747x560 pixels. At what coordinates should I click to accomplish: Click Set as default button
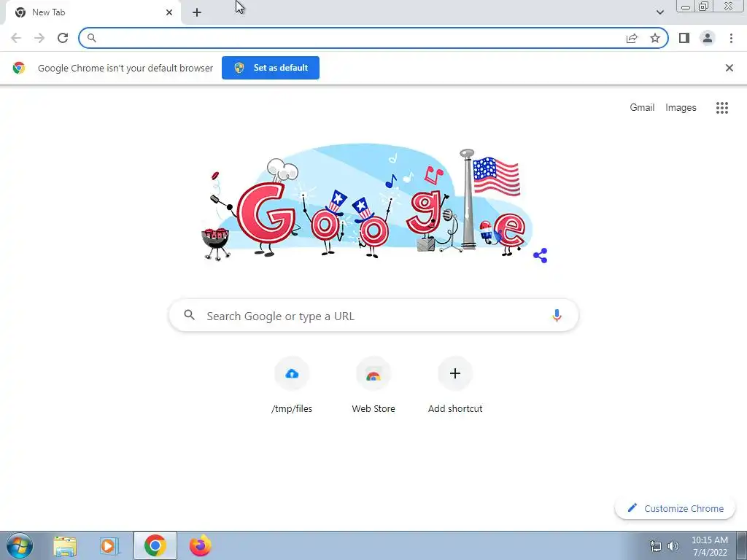271,68
